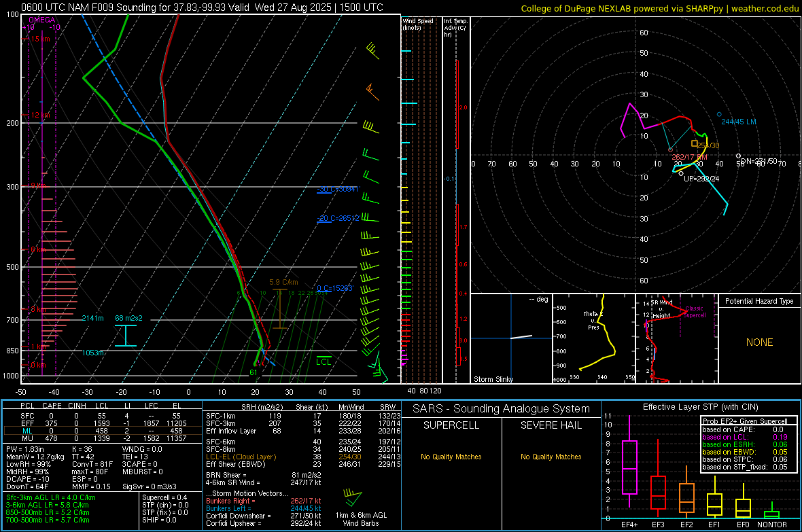The width and height of the screenshot is (802, 532).
Task: Click the 1053m height label
Action: (94, 353)
